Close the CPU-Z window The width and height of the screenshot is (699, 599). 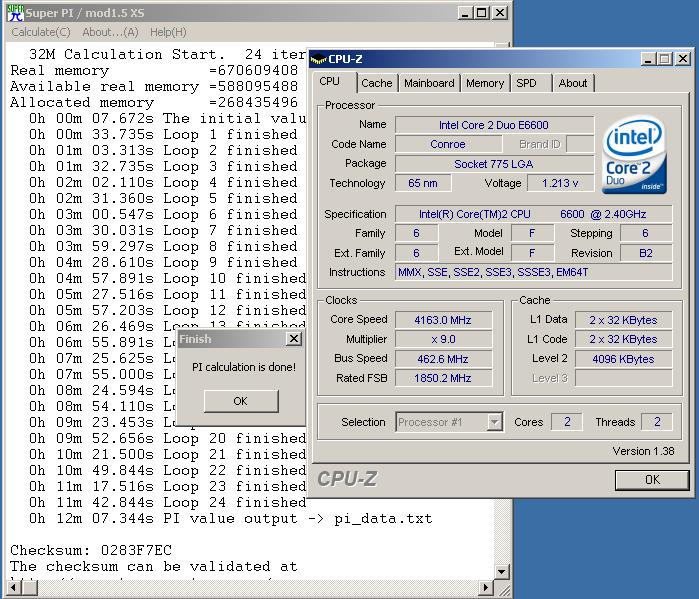(x=683, y=59)
